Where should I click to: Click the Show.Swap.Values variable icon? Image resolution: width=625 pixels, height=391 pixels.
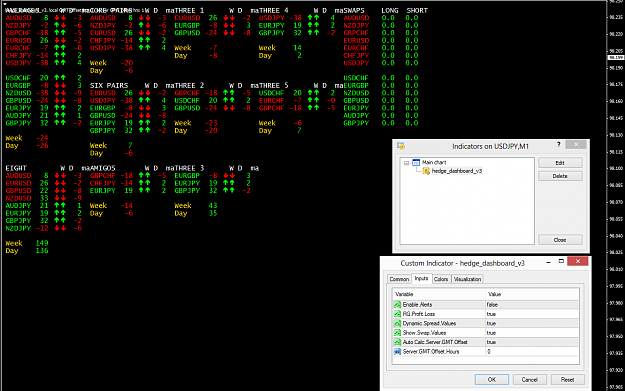pos(397,333)
